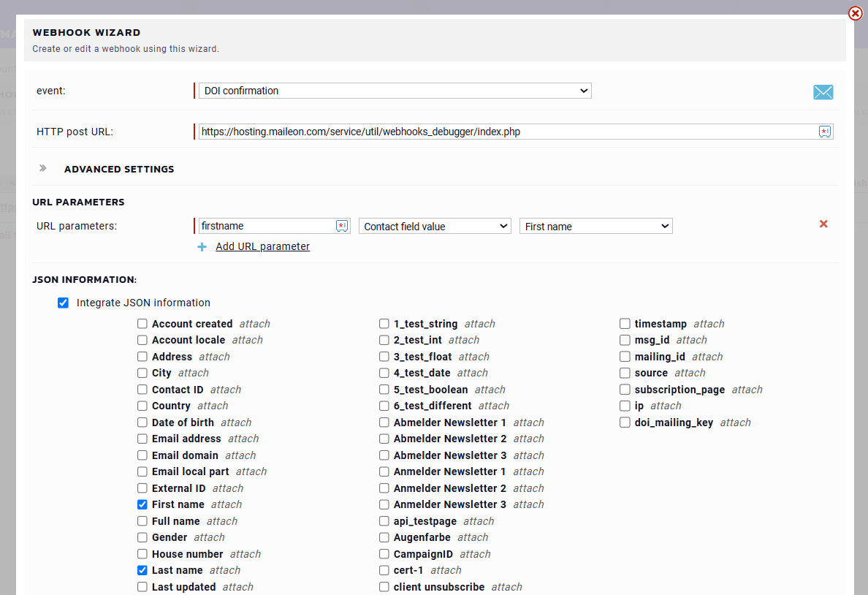868x595 pixels.
Task: Check the Address checkbox
Action: pyautogui.click(x=142, y=357)
